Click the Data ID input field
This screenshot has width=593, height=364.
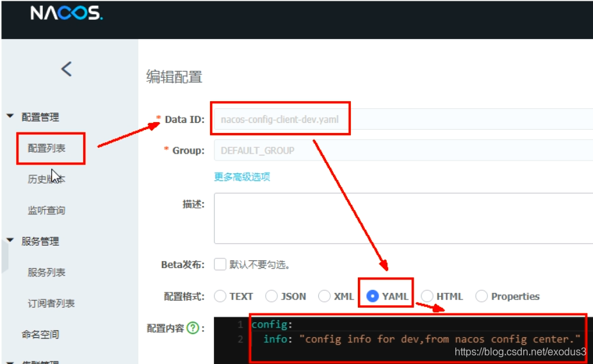[x=403, y=119]
